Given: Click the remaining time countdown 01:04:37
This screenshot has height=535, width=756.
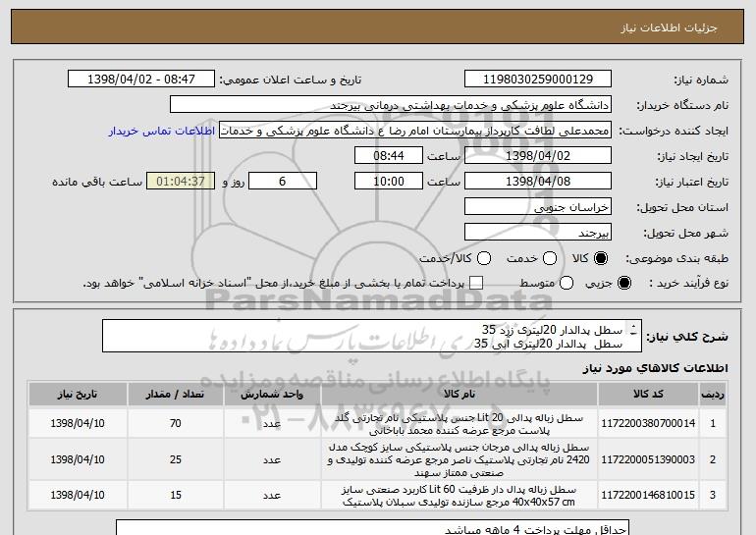Looking at the screenshot, I should (x=181, y=182).
